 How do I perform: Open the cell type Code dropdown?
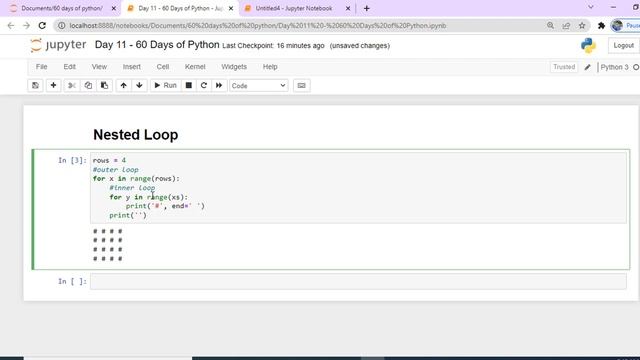[259, 86]
